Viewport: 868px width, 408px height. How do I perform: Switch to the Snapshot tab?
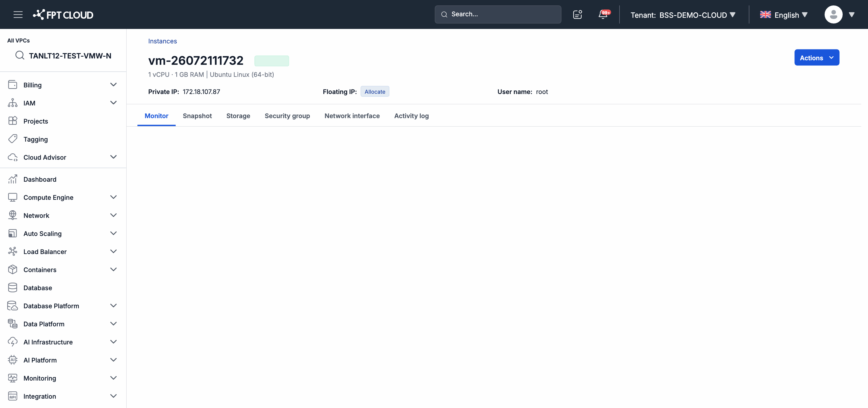click(x=197, y=116)
